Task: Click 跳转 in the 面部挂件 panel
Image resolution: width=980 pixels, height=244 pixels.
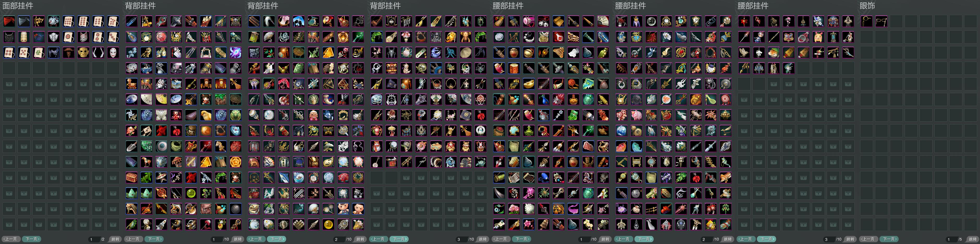Action: click(x=115, y=239)
